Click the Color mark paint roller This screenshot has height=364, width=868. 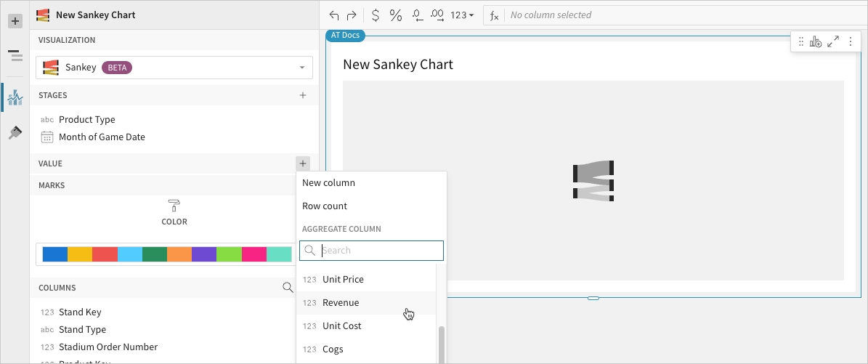[174, 206]
